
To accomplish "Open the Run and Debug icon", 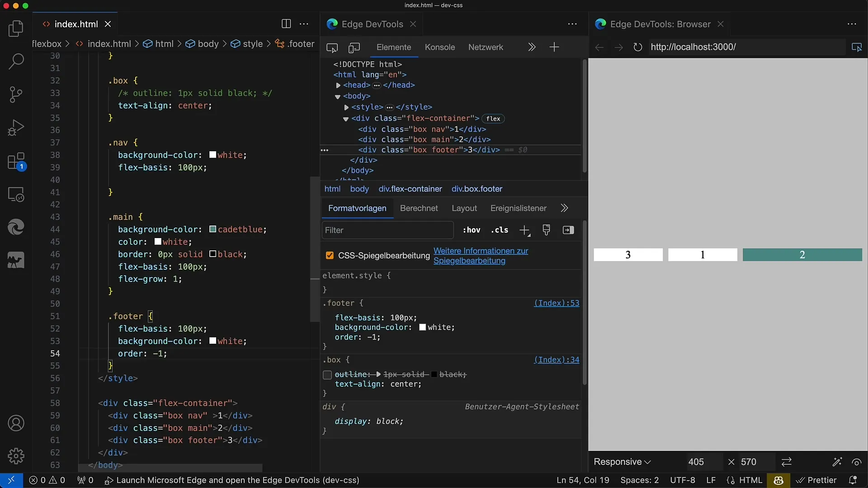I will 16,127.
